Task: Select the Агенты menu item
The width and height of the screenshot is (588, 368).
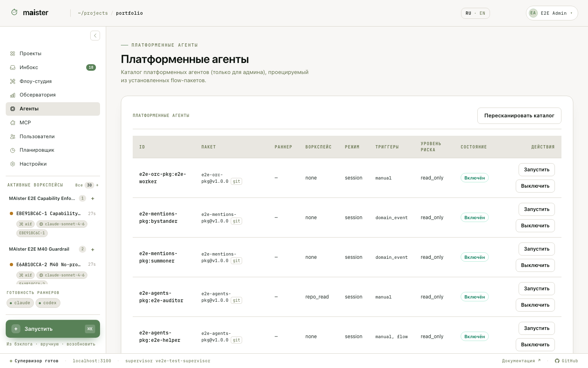Action: pyautogui.click(x=53, y=109)
